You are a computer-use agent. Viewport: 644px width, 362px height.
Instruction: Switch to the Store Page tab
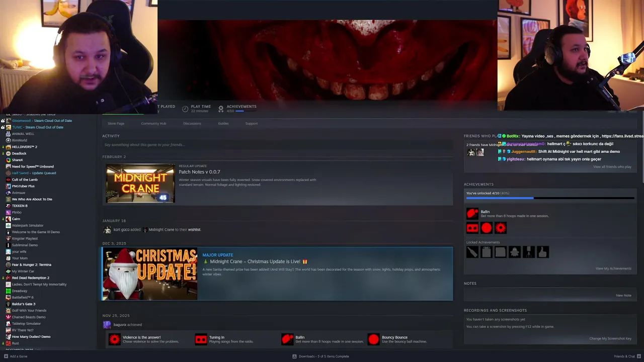pos(116,123)
